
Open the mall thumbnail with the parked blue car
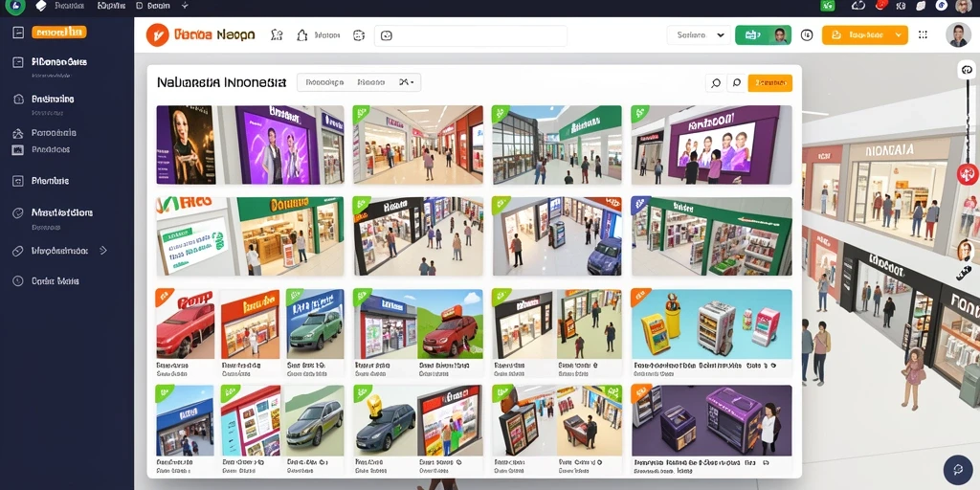(x=557, y=236)
